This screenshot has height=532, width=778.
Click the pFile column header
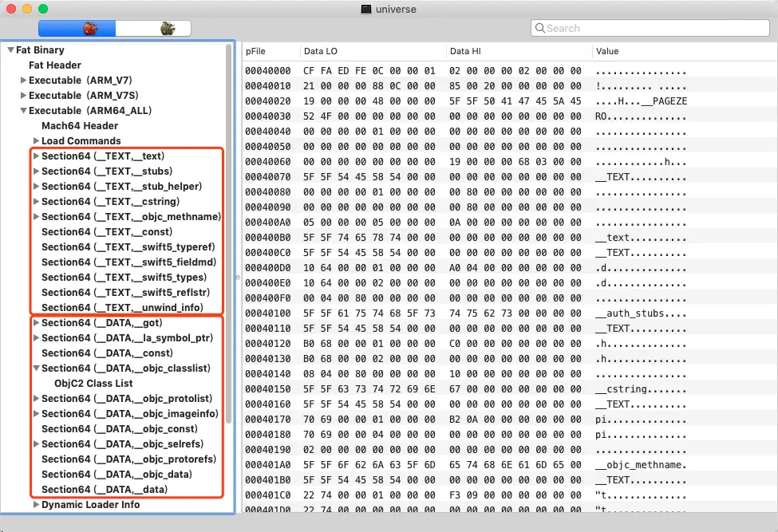[271, 51]
